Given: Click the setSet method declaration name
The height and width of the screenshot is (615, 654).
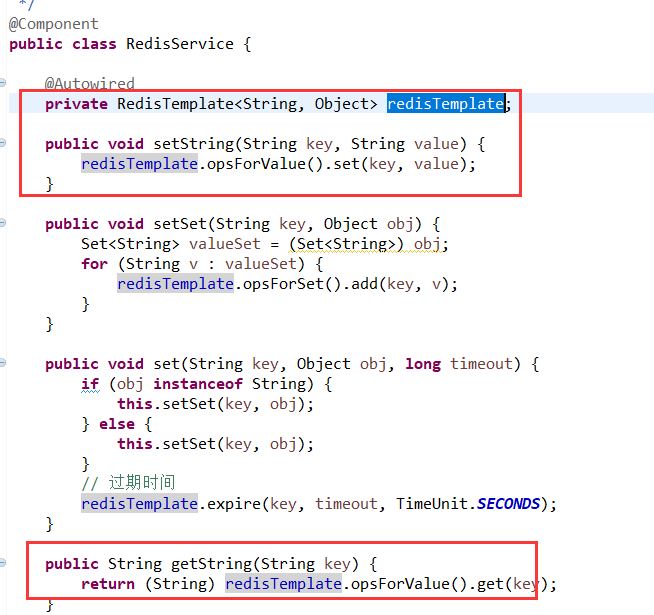Looking at the screenshot, I should coord(180,224).
